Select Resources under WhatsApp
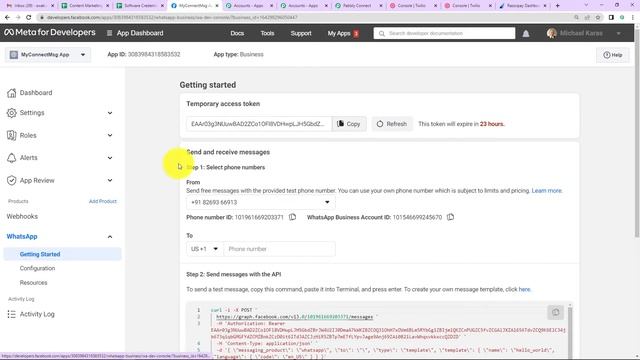Screen dimensions: 640x360 [33, 282]
